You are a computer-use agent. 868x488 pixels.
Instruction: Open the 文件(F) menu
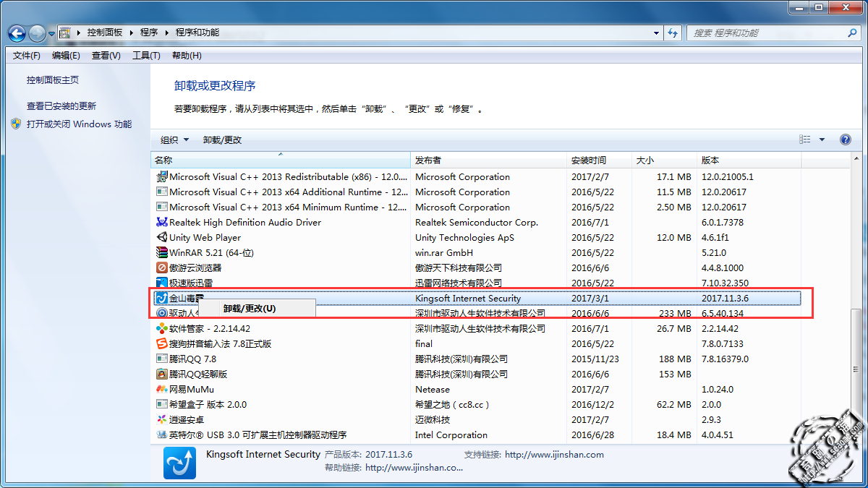coord(27,56)
